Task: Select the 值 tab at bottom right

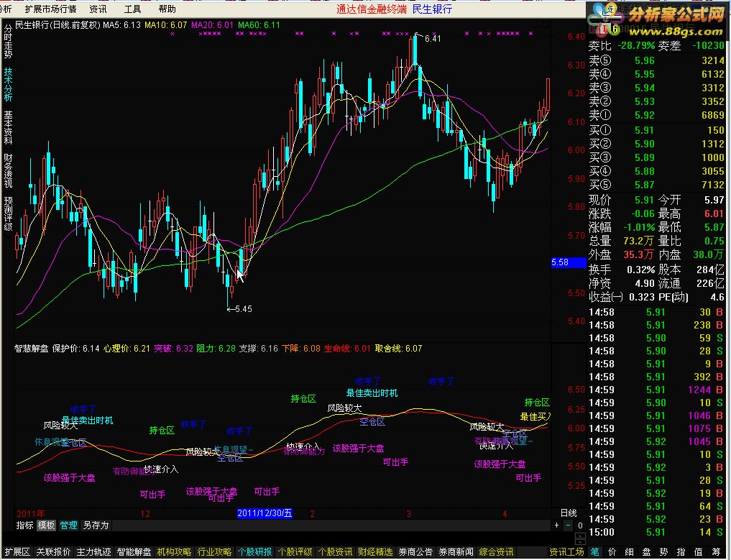Action: point(699,552)
